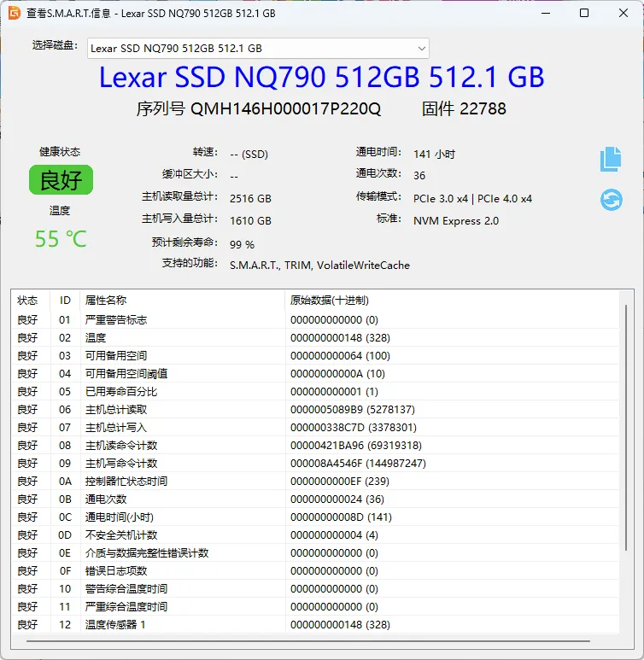
Task: Select the 警告综合温度时间 row
Action: point(315,589)
